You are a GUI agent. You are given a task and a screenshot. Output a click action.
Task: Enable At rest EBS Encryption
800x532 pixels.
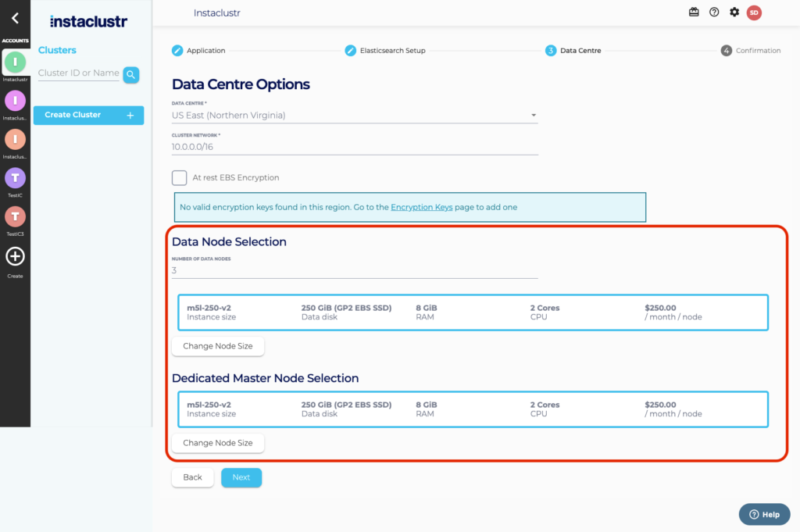tap(178, 177)
